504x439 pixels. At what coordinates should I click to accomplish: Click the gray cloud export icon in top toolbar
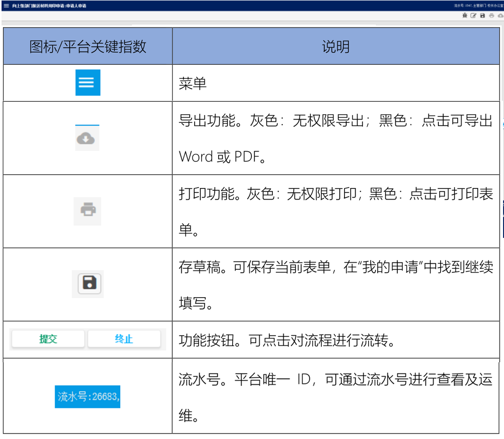[500, 16]
